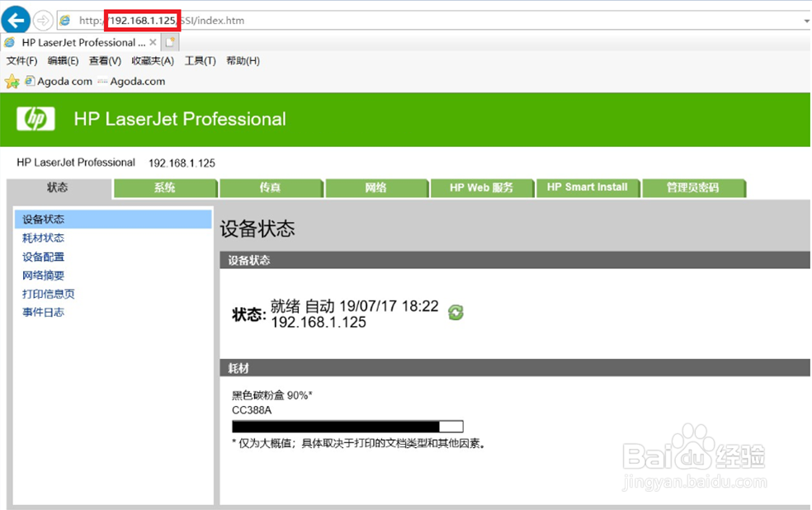Screen dimensions: 812x510
Task: Click the browser back navigation arrow
Action: (x=15, y=19)
